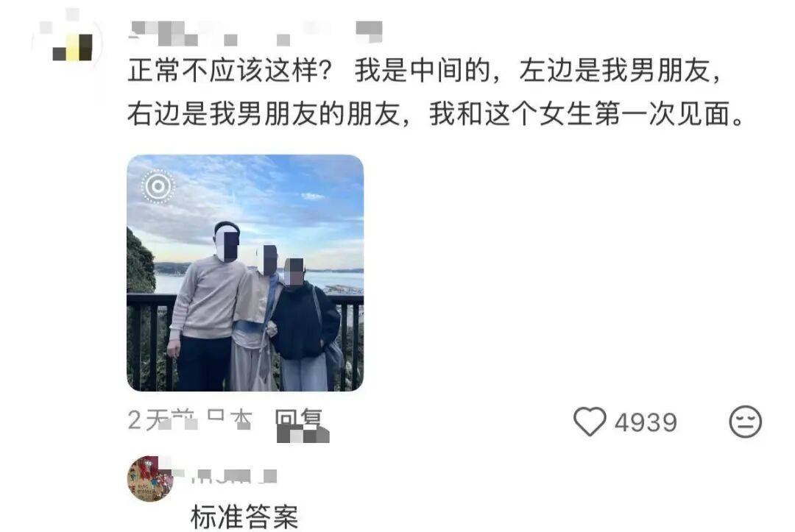Click the blurred badge right of the top username
795x532 pixels.
(x=369, y=30)
